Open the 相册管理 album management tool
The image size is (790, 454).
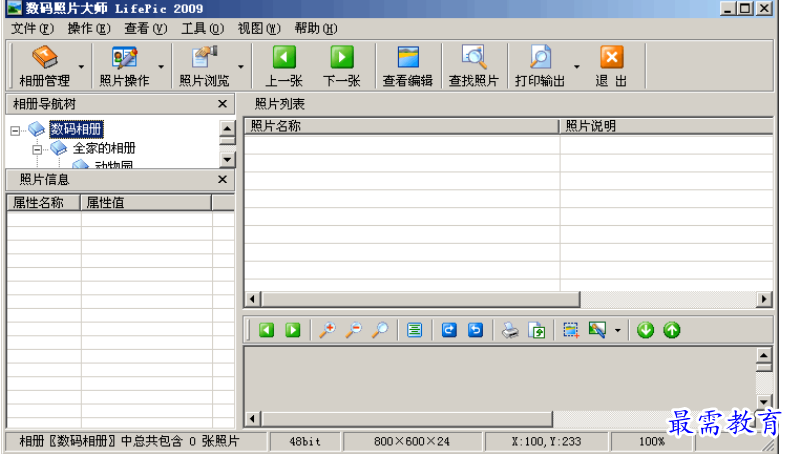[x=44, y=66]
